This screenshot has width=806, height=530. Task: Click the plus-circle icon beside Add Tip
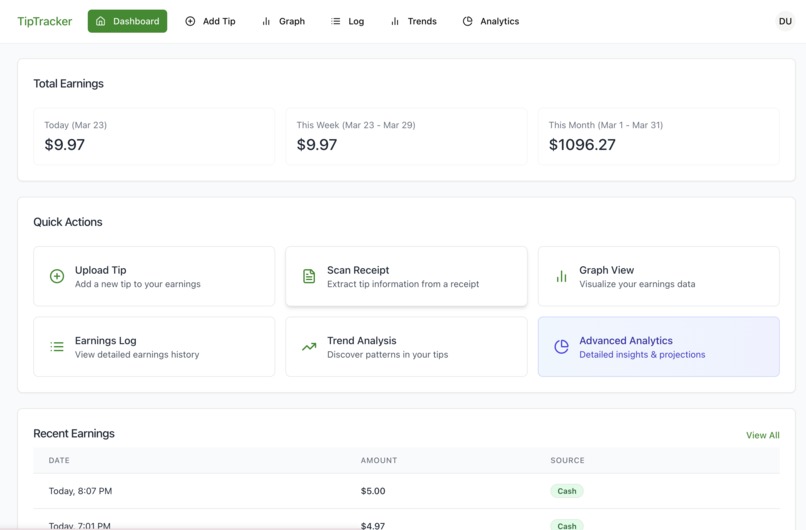pos(190,21)
